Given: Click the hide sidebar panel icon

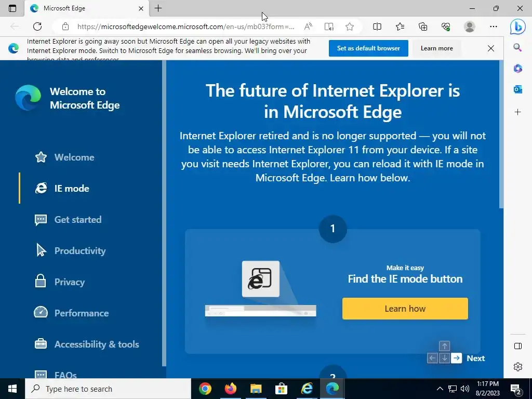Looking at the screenshot, I should (x=518, y=345).
